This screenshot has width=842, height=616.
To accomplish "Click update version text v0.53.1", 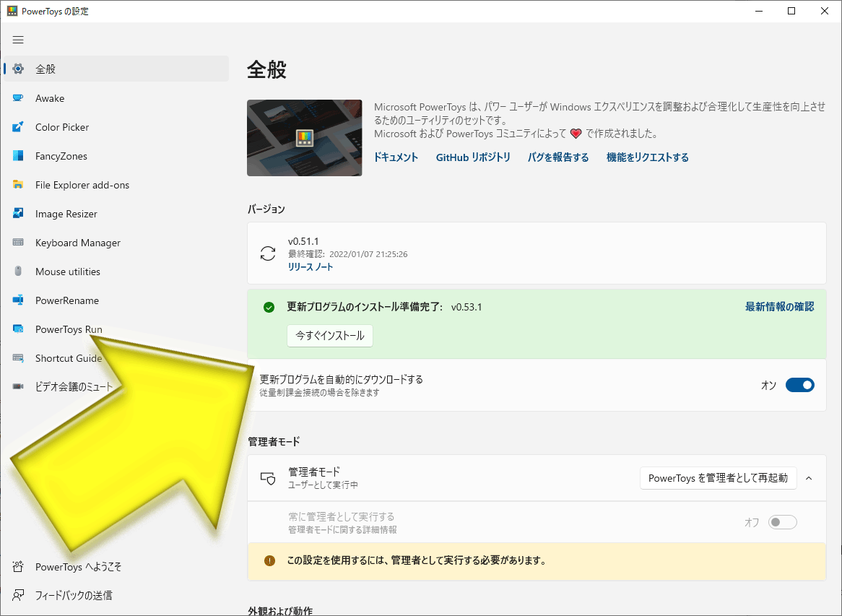I will (x=466, y=307).
